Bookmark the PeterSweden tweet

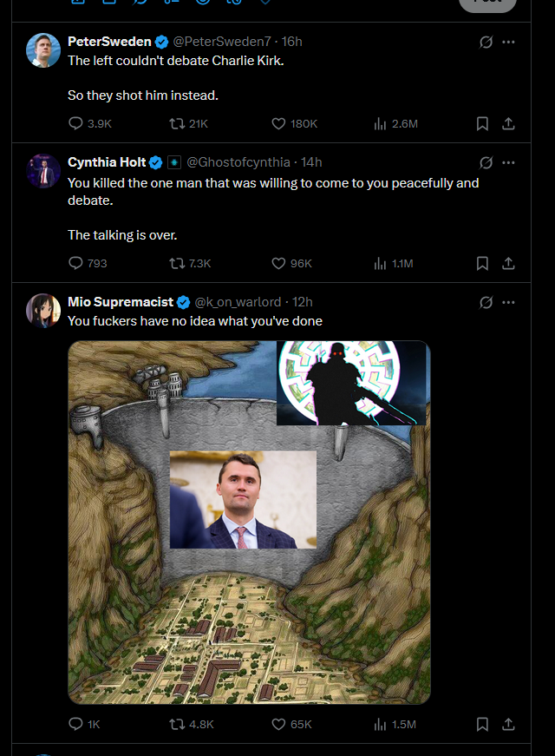click(482, 124)
